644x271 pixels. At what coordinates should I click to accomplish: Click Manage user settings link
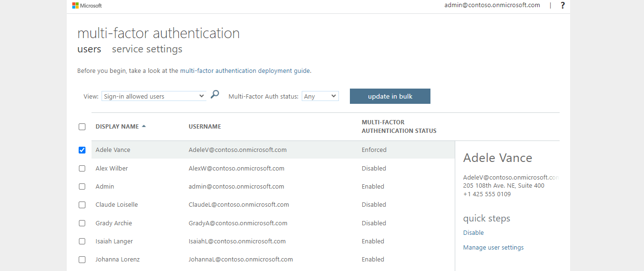[493, 248]
